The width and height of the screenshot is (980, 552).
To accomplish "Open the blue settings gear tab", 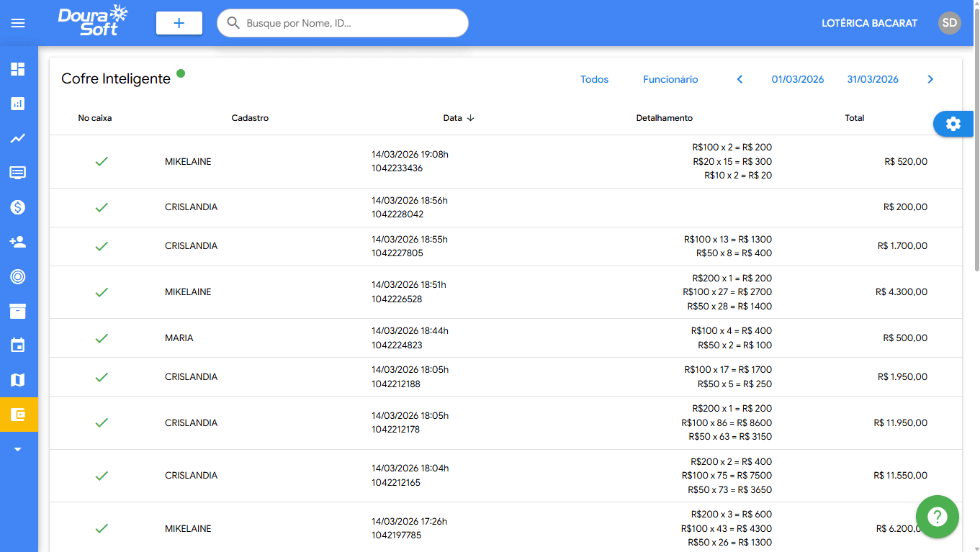I will (953, 124).
